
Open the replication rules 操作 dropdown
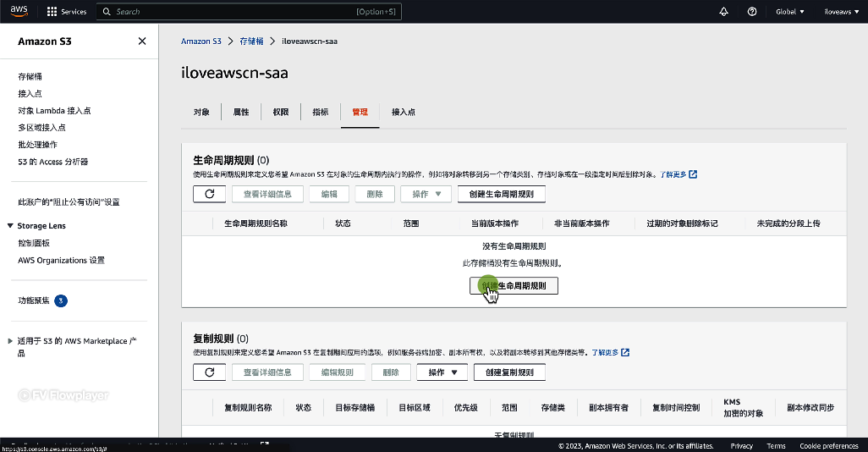tap(442, 372)
